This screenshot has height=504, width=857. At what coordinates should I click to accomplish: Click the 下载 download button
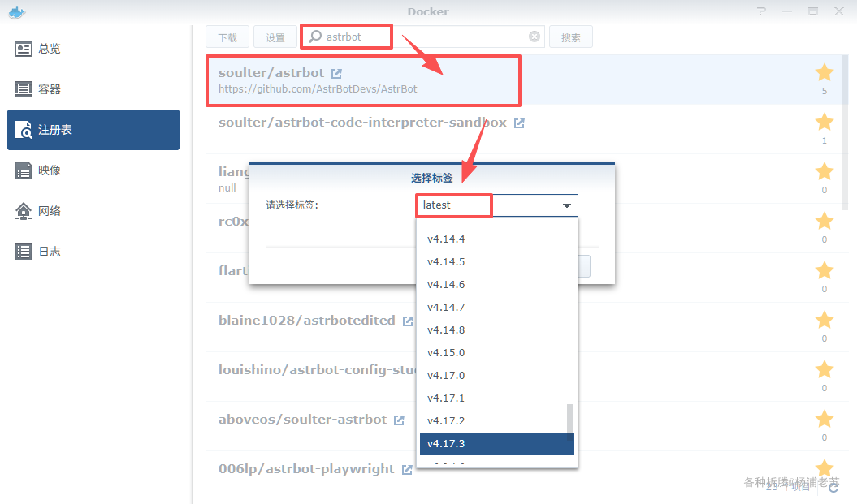point(227,37)
